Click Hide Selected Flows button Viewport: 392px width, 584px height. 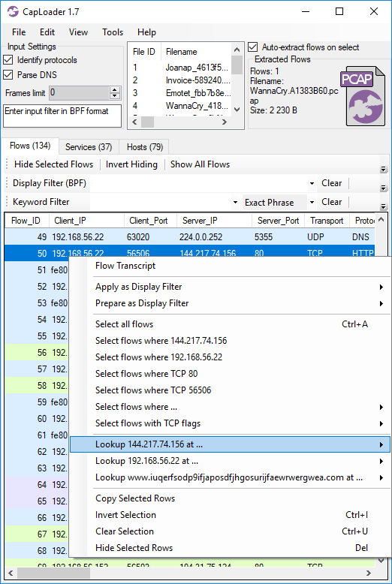[53, 164]
